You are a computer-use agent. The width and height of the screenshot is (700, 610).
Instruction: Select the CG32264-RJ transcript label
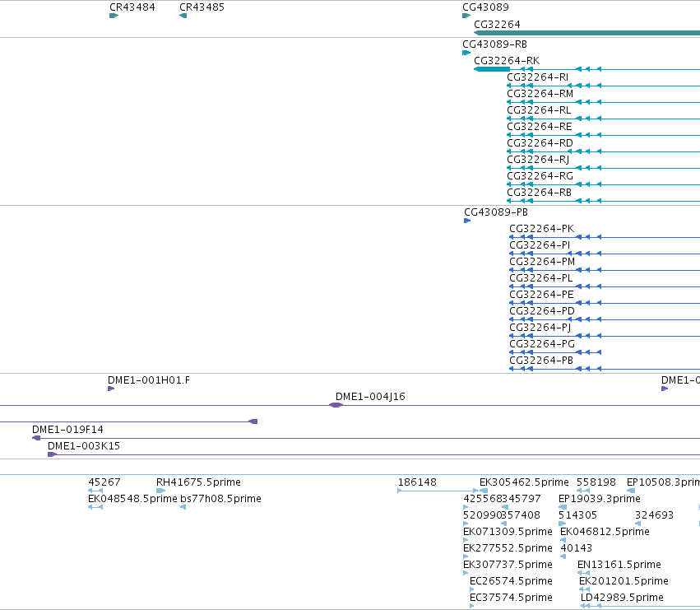538,160
